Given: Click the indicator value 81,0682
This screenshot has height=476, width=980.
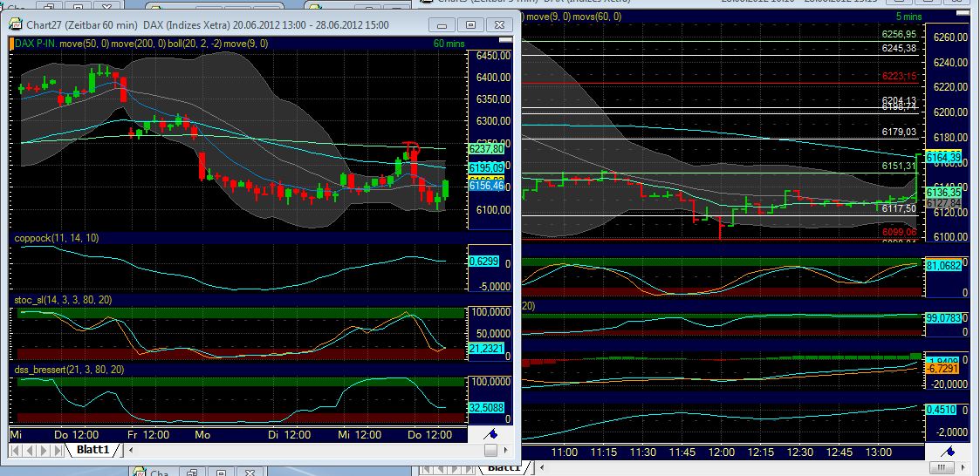Looking at the screenshot, I should 943,265.
